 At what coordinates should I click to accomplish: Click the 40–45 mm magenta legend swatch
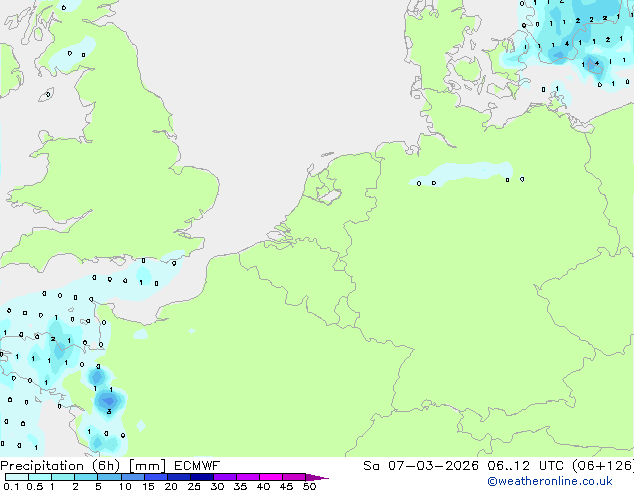click(x=271, y=477)
